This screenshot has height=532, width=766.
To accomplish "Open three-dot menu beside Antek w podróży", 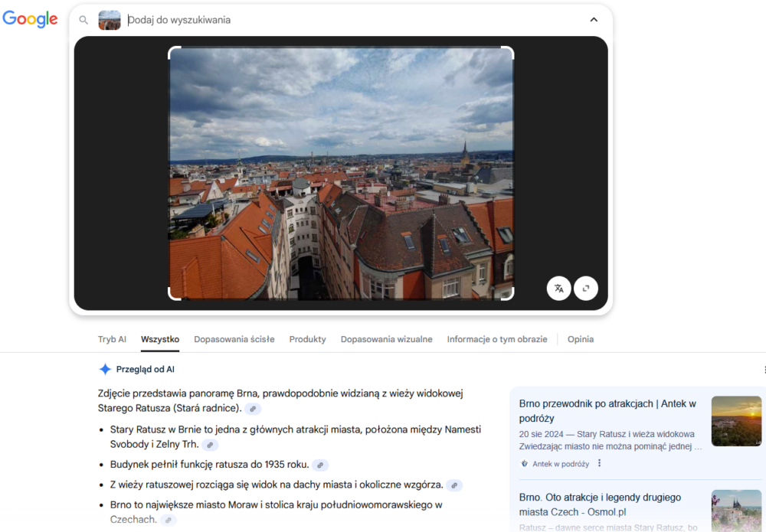I will tap(600, 463).
